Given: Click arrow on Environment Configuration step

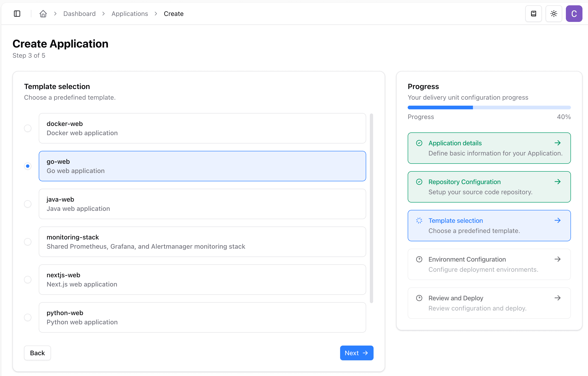Looking at the screenshot, I should click(558, 259).
